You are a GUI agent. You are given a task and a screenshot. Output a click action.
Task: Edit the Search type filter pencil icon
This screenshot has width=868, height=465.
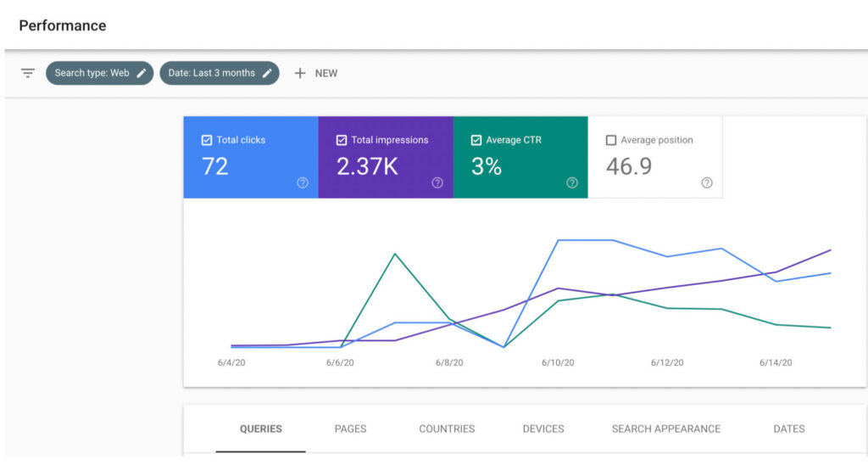[142, 73]
